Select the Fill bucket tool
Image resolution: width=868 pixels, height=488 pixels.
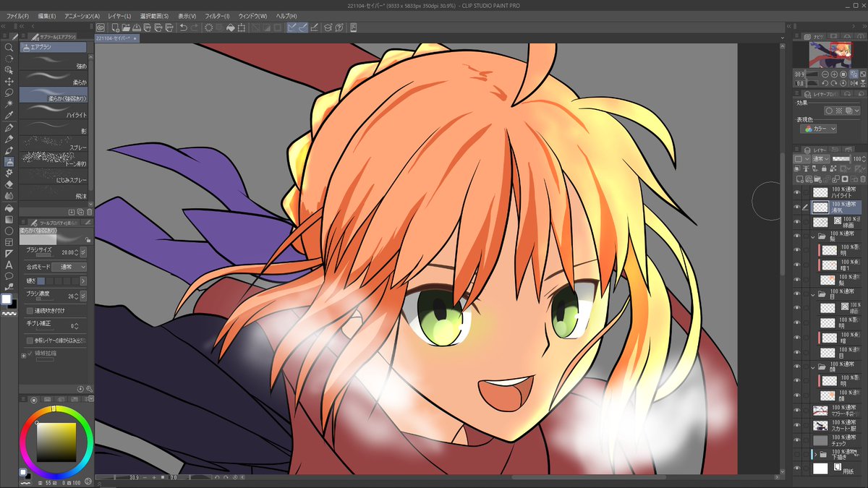coord(9,207)
